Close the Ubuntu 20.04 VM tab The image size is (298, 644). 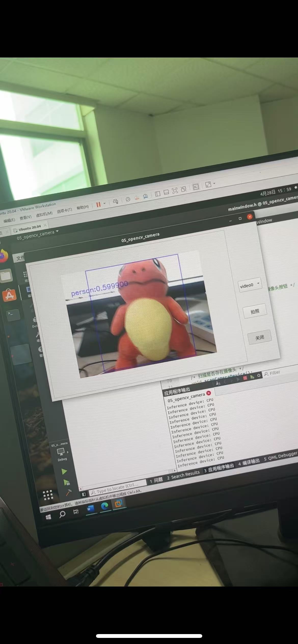(45, 225)
